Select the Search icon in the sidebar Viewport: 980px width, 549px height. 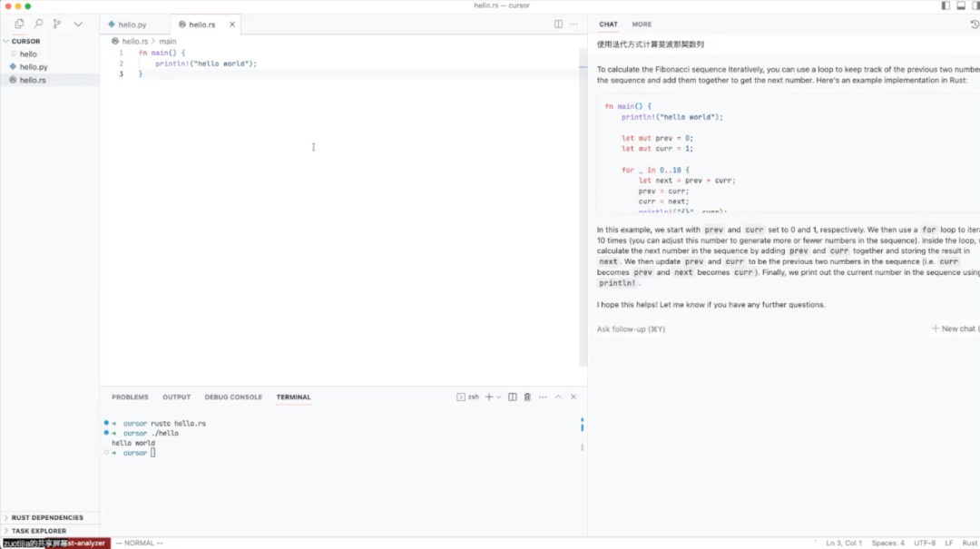point(40,24)
